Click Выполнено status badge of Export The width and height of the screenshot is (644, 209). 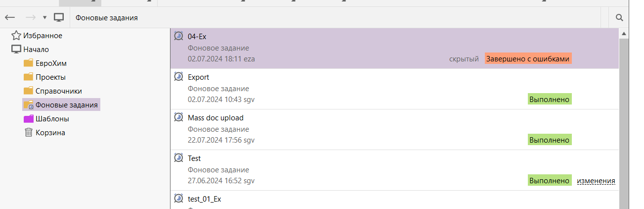coord(550,99)
